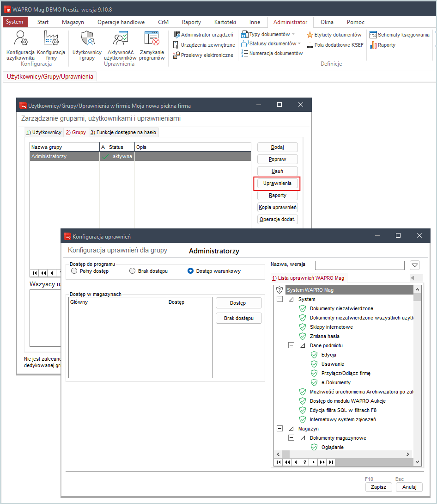The height and width of the screenshot is (504, 437).
Task: Switch to the Kartoteki ribbon tab
Action: coord(225,22)
